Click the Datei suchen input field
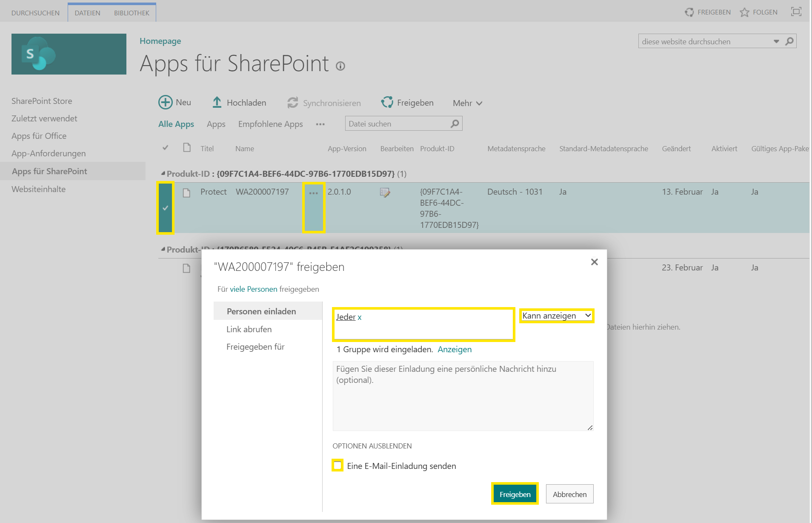 tap(398, 124)
